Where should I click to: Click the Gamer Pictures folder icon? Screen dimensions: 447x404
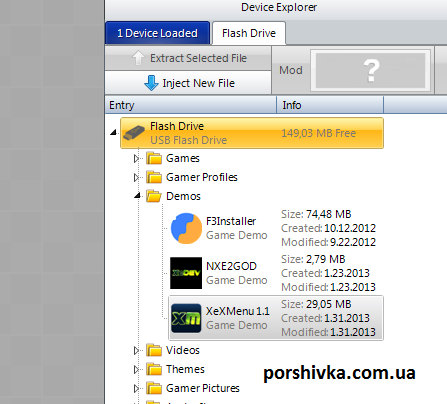tap(154, 388)
